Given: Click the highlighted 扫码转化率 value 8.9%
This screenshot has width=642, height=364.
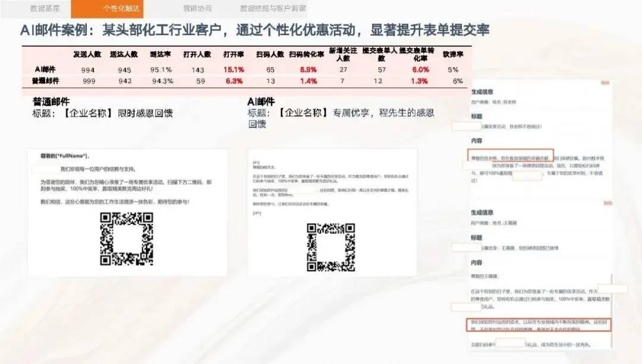Looking at the screenshot, I should (307, 69).
